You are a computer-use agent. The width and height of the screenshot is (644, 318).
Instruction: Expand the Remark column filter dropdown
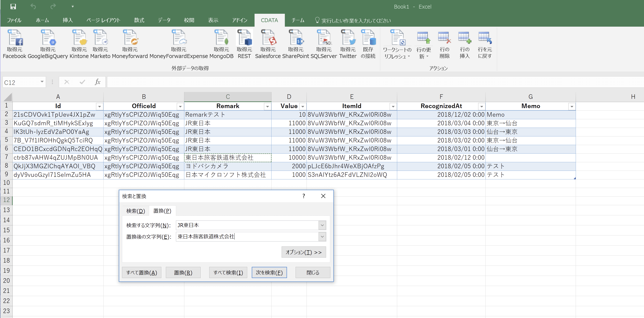coord(267,107)
